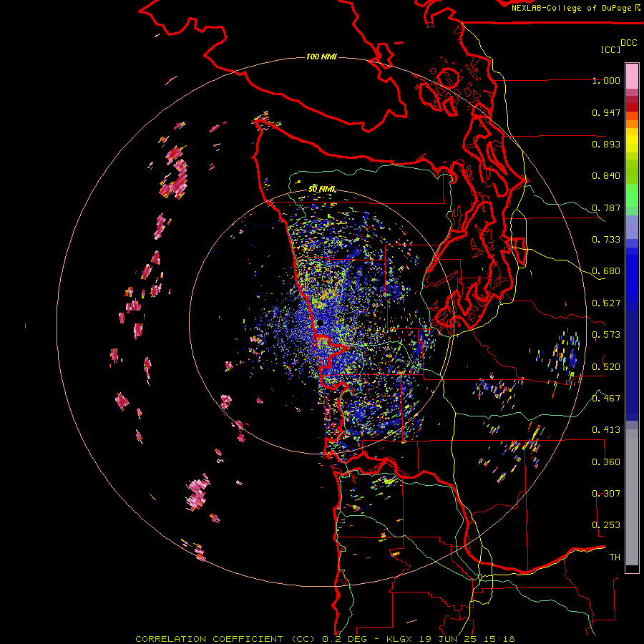The height and width of the screenshot is (644, 644).
Task: Pick the 0.947 scale value
Action: point(606,112)
